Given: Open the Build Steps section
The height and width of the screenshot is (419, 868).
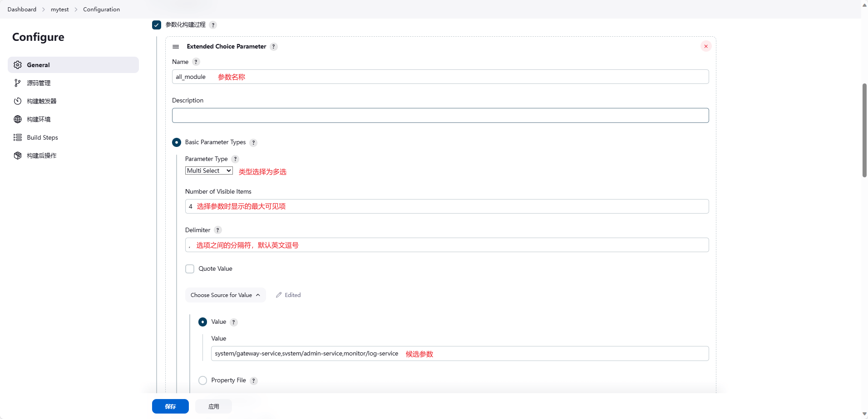Looking at the screenshot, I should (x=42, y=137).
